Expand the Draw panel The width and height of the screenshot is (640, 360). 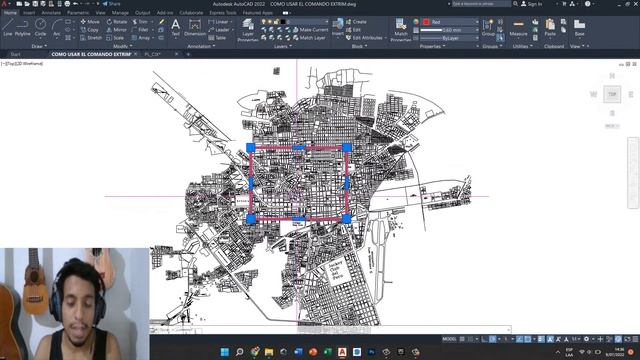point(39,46)
